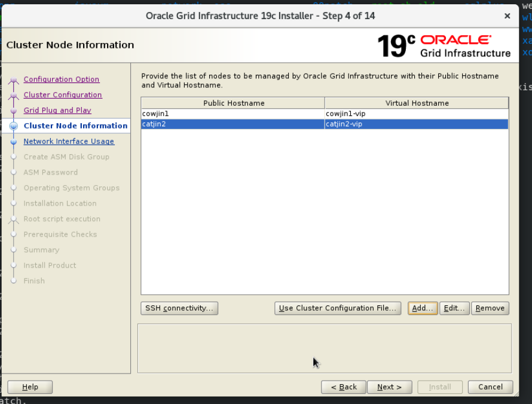Open the Grid Plug and Play step
532x404 pixels.
point(57,110)
